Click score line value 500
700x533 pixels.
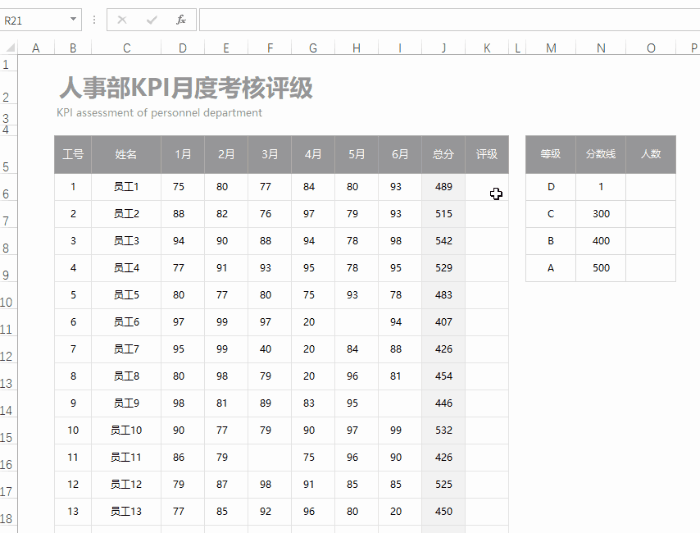pos(601,268)
